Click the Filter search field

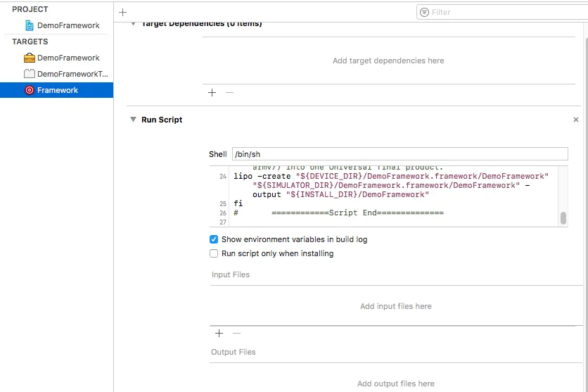pyautogui.click(x=500, y=12)
